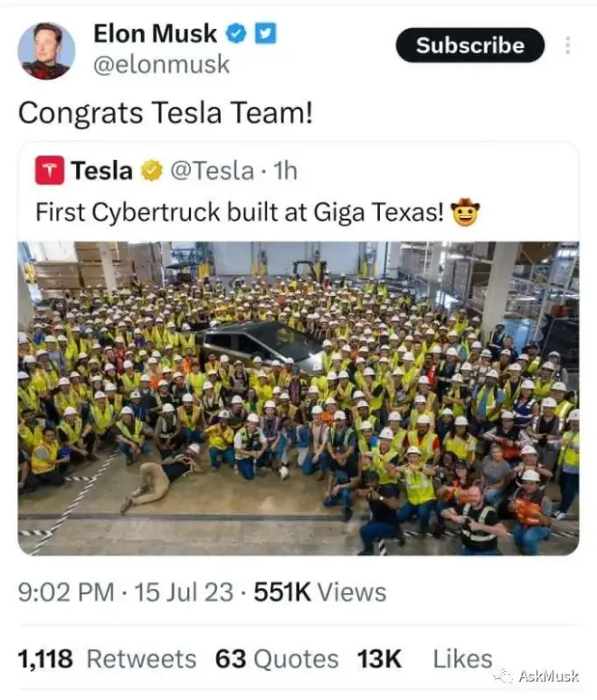Show the 13K Likes list
This screenshot has width=597, height=700.
tap(425, 659)
